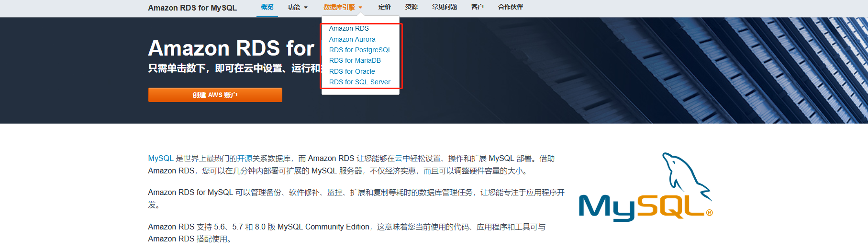Viewport: 868px width, 251px height.
Task: Follow the 云 link in paragraph
Action: [399, 158]
